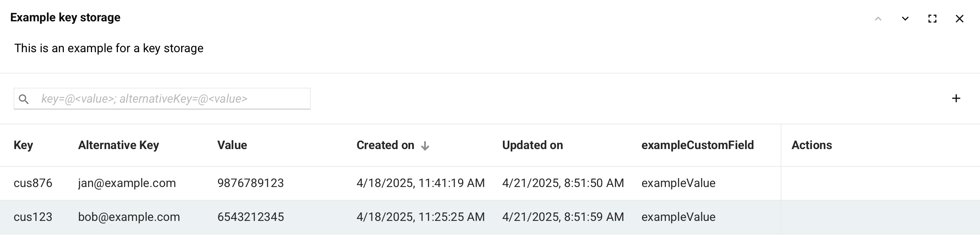
Task: Click the Value column header
Action: click(232, 145)
